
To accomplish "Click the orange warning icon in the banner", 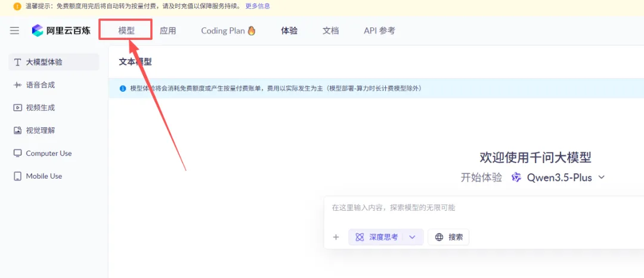I will (x=17, y=7).
